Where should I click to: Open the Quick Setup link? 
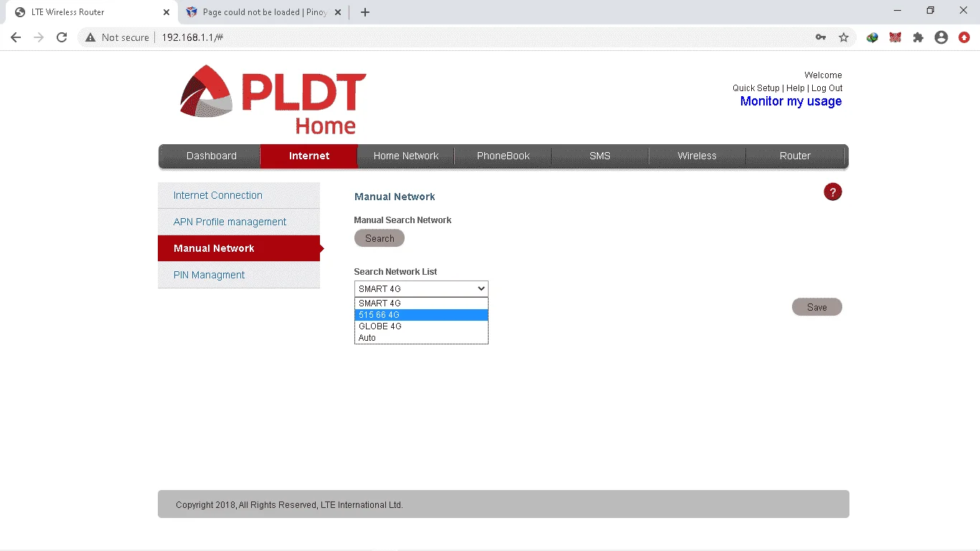[756, 88]
